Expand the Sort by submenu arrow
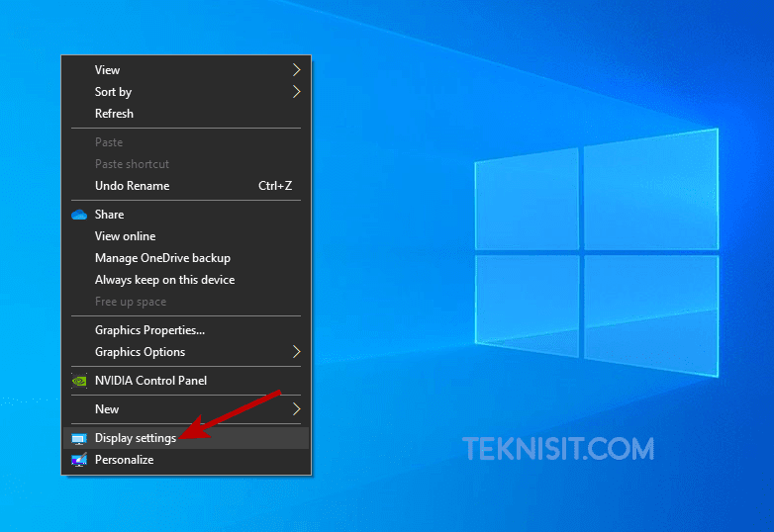Screen dimensions: 774x532 click(296, 91)
